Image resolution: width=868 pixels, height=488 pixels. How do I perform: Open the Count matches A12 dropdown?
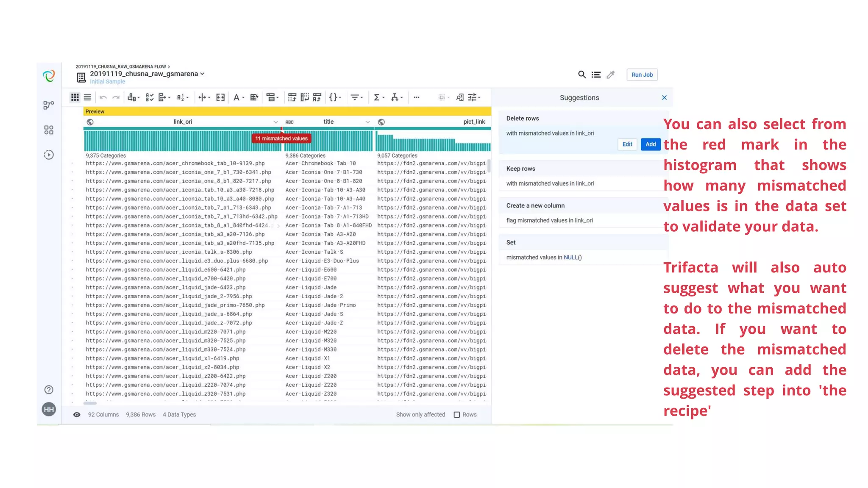183,97
